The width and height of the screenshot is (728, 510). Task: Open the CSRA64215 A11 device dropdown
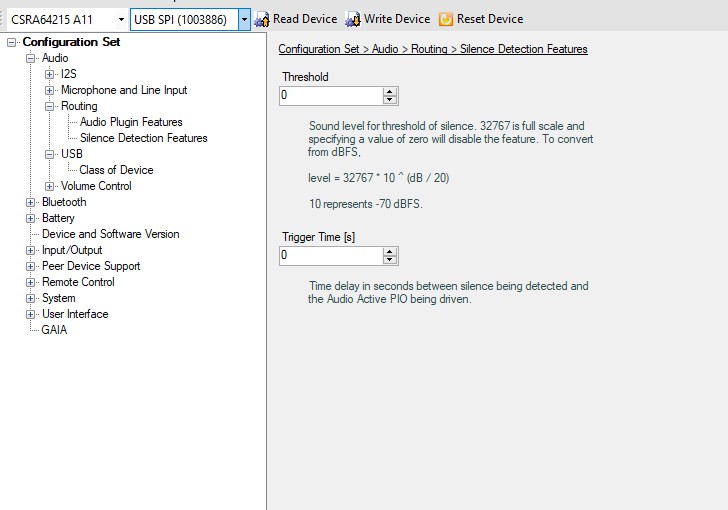[x=120, y=19]
